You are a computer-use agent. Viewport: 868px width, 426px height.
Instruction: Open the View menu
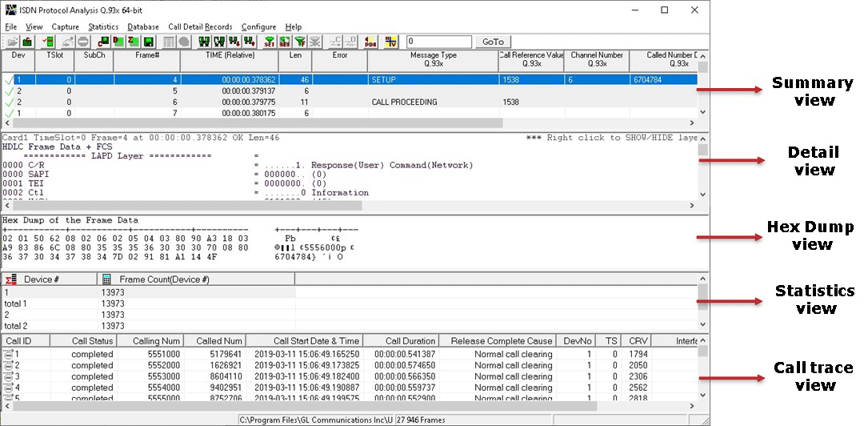(34, 26)
